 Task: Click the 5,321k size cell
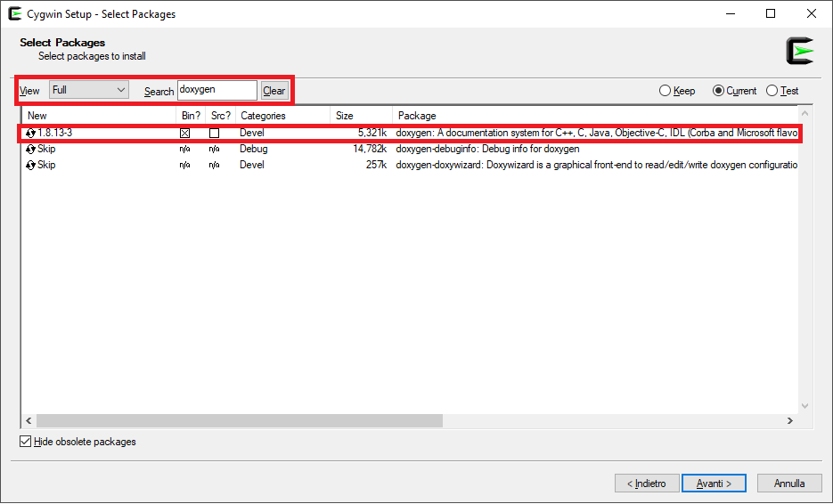372,133
